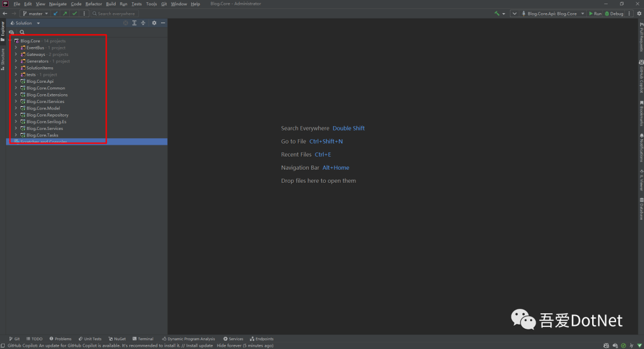Open the Terminal tab in bottom bar
The height and width of the screenshot is (349, 644).
point(143,339)
